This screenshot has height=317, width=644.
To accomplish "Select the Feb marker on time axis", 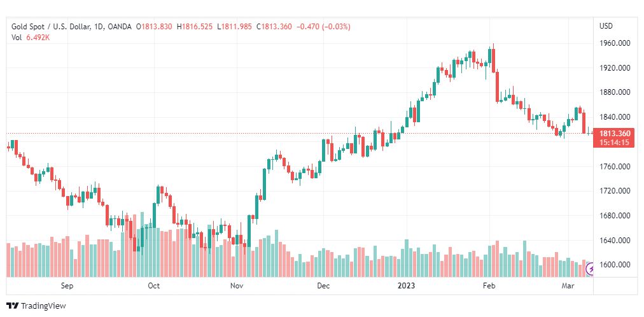I will pos(488,286).
